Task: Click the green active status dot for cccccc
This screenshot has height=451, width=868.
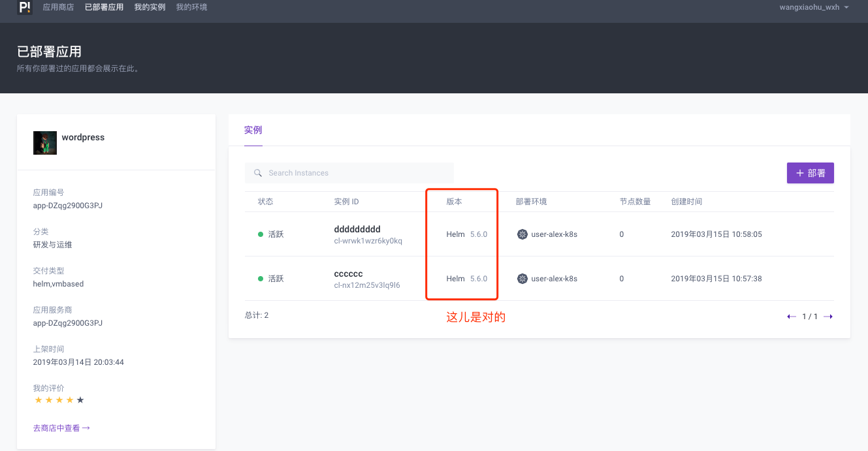Action: (261, 278)
